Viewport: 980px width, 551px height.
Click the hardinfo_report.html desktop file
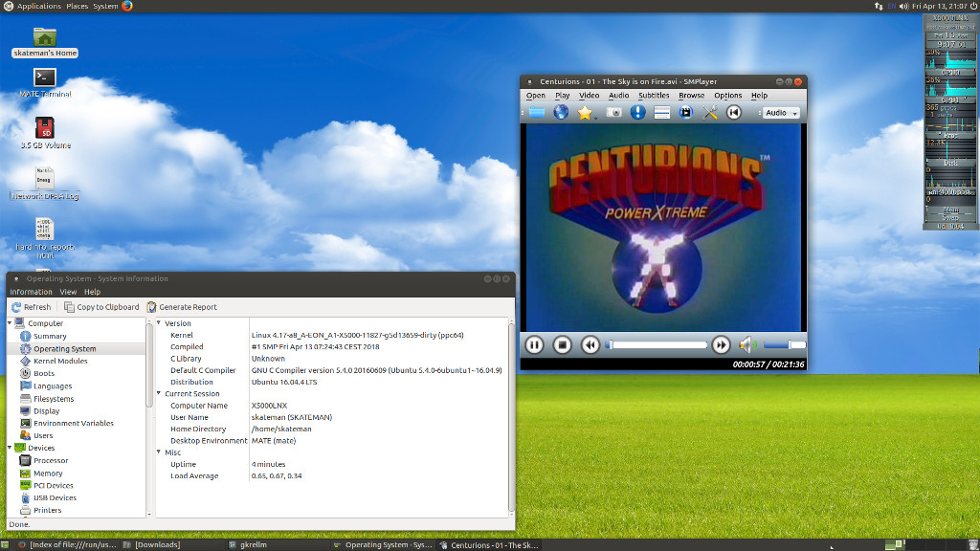click(x=44, y=238)
